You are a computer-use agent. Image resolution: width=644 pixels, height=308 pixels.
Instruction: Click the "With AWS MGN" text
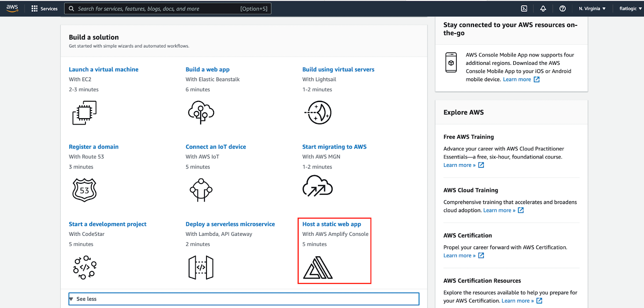[x=321, y=156]
